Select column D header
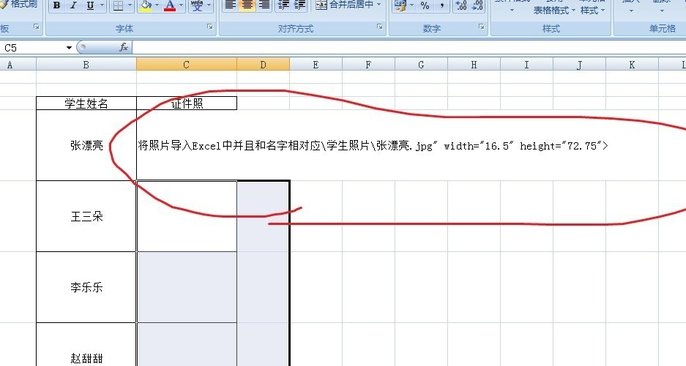 coord(263,65)
